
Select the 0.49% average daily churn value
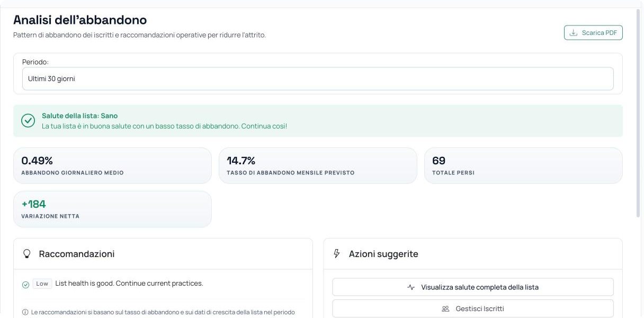[x=37, y=161]
